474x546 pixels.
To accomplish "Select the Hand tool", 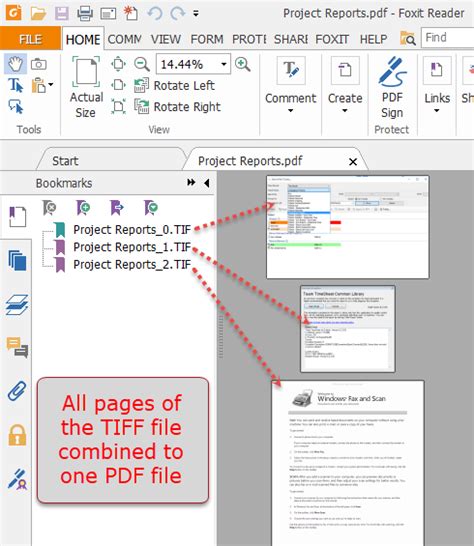I will 15,64.
